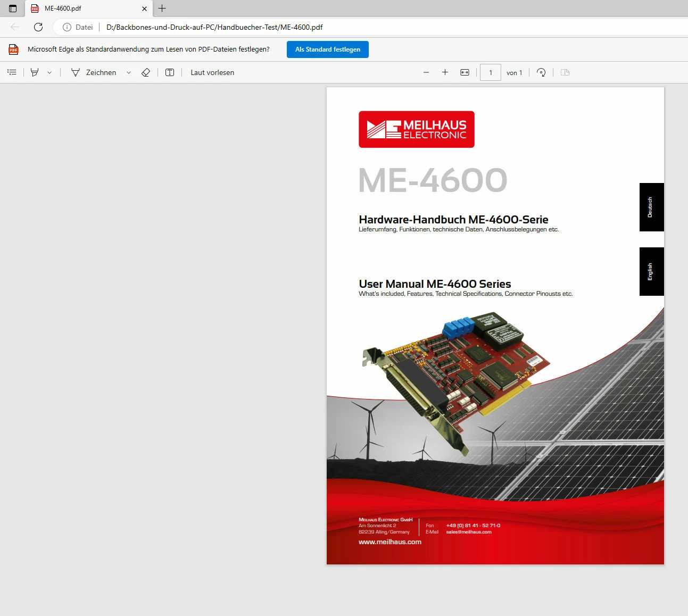Screen dimensions: 688x616
Task: Expand Zeichnen drawing options dropdown
Action: point(129,72)
